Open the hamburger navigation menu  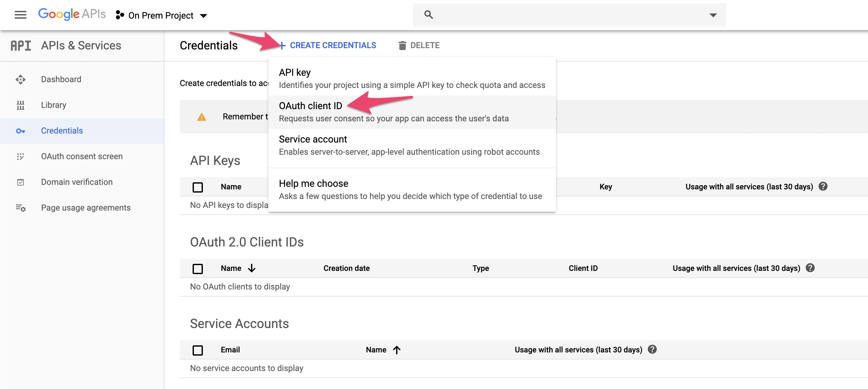click(x=21, y=15)
